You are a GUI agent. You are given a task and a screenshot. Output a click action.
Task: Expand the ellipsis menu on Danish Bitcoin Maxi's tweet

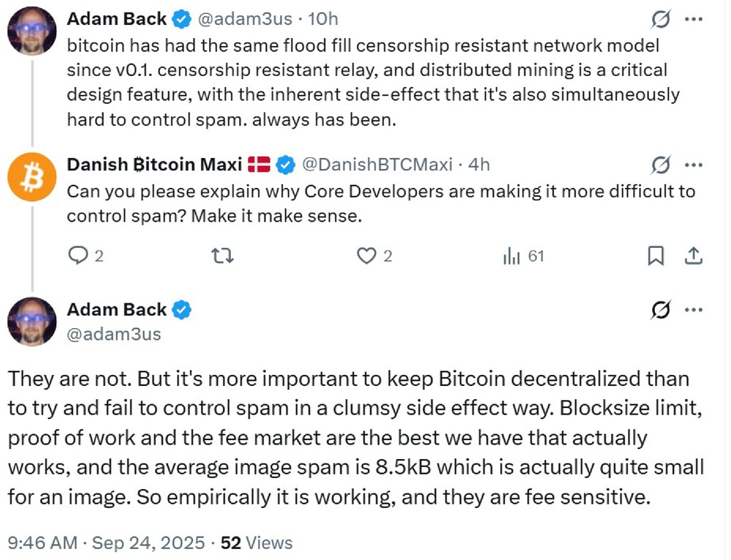[x=694, y=165]
